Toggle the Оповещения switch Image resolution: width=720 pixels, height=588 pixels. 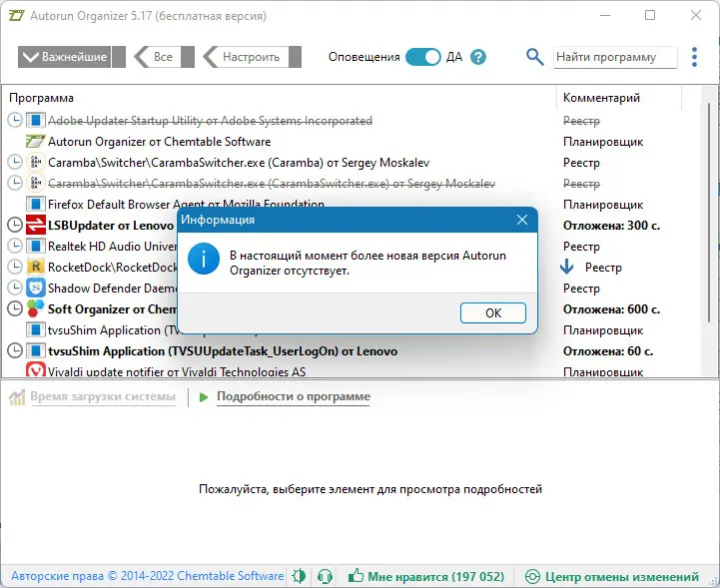click(422, 57)
